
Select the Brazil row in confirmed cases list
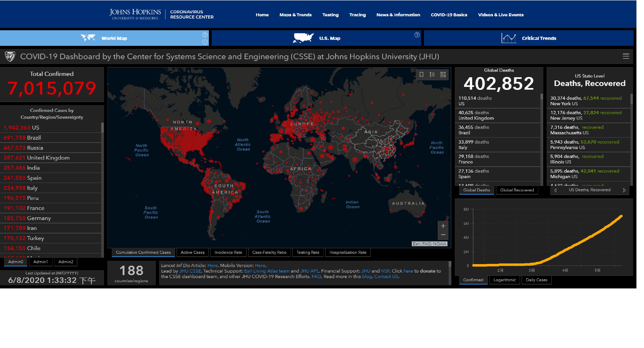pyautogui.click(x=51, y=138)
